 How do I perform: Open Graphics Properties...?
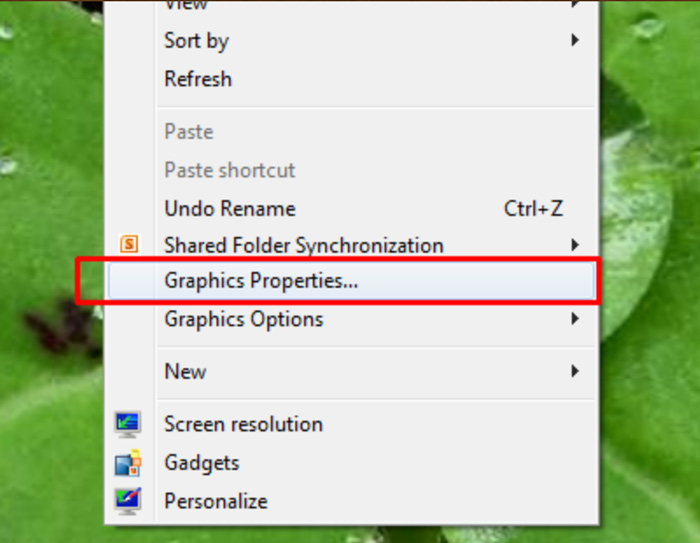pyautogui.click(x=261, y=282)
